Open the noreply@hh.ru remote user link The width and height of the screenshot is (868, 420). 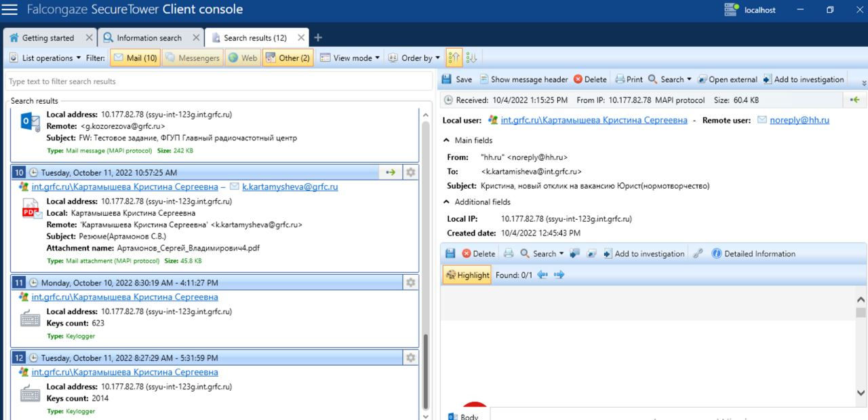(x=800, y=120)
